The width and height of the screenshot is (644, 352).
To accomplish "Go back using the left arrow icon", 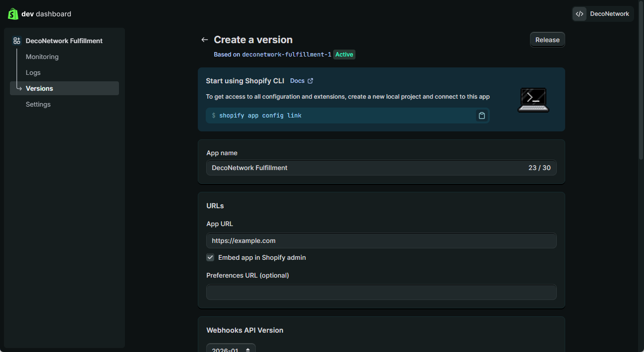I will click(204, 40).
